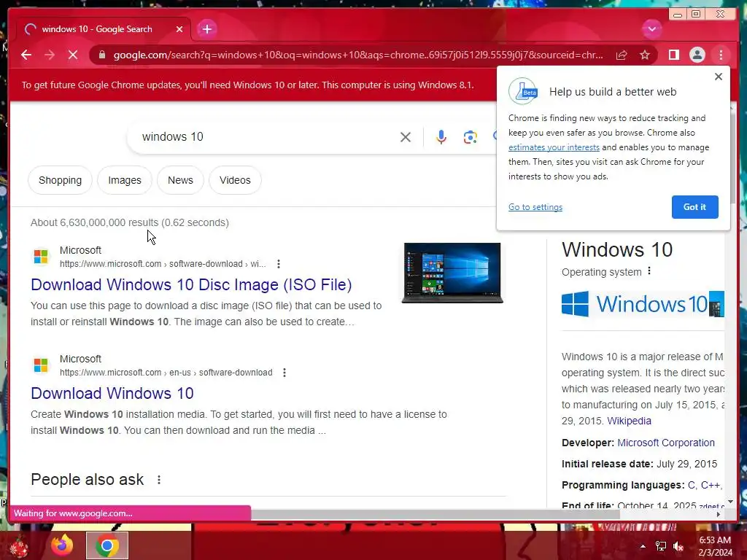Open the Chrome profile avatar icon
This screenshot has height=560, width=747.
point(697,55)
